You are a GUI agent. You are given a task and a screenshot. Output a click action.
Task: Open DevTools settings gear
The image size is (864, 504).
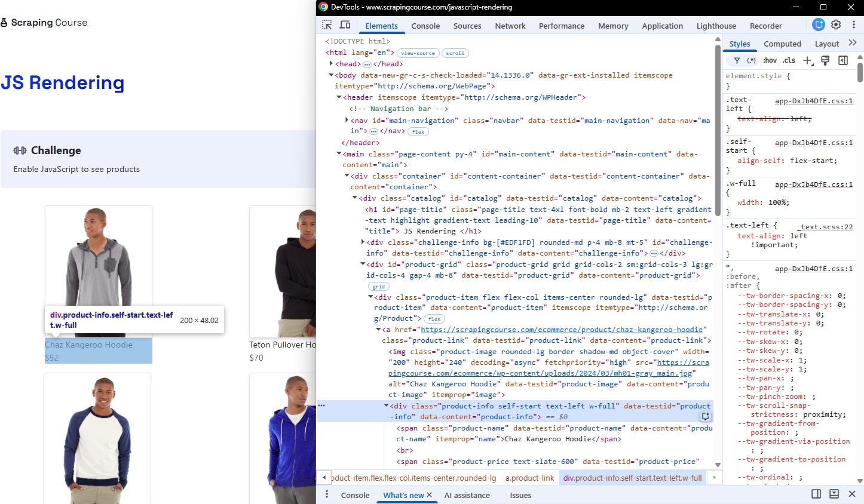[x=836, y=24]
